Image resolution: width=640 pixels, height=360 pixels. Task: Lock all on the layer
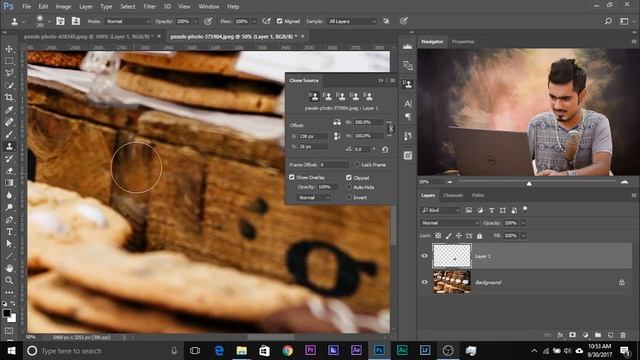coord(479,236)
